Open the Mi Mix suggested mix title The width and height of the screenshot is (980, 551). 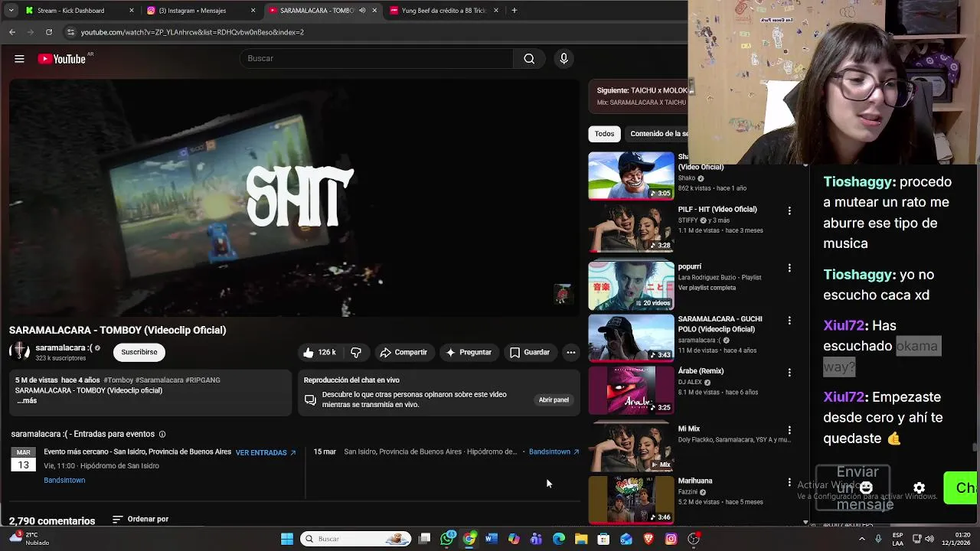689,429
